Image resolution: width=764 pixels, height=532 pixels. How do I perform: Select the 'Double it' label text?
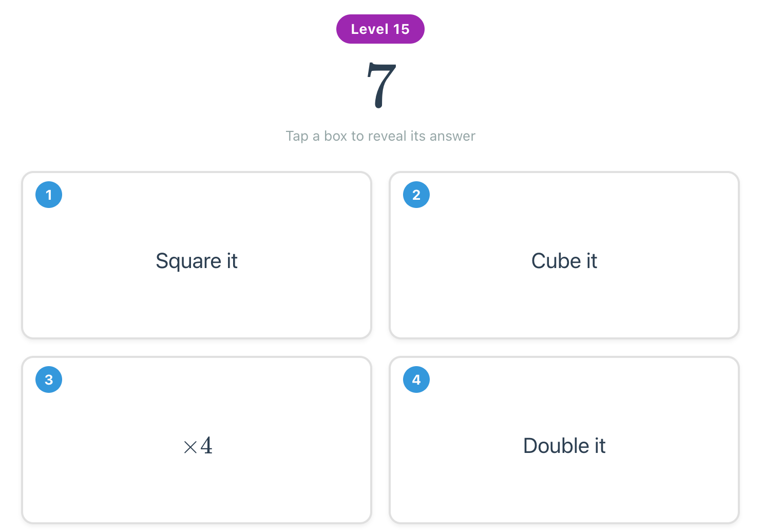pyautogui.click(x=564, y=446)
